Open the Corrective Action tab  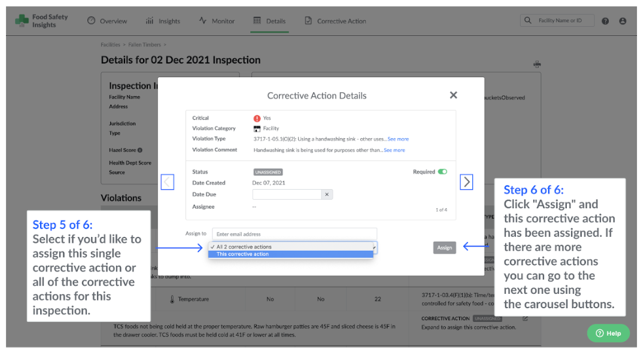[x=335, y=21]
